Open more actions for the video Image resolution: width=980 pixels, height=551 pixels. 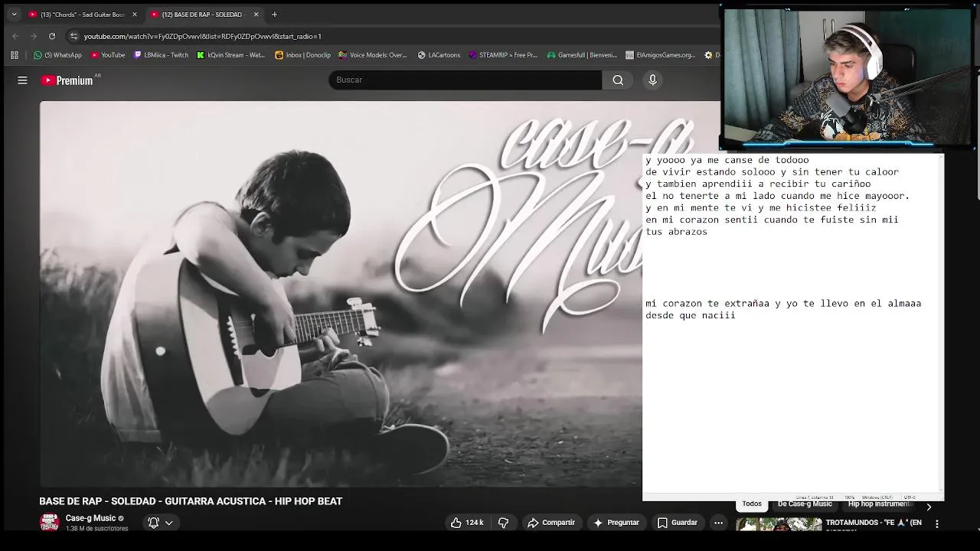coord(718,523)
